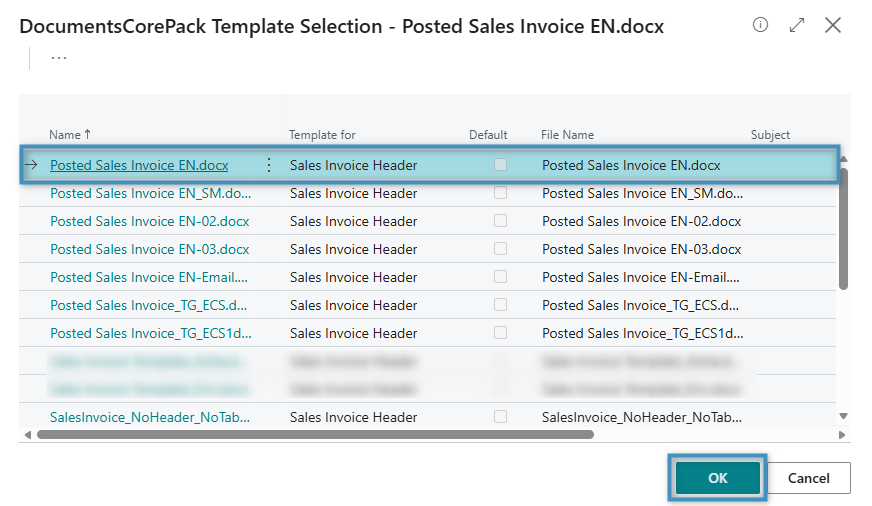872x506 pixels.
Task: Open Posted Sales Invoice EN-Email template link
Action: (x=149, y=277)
